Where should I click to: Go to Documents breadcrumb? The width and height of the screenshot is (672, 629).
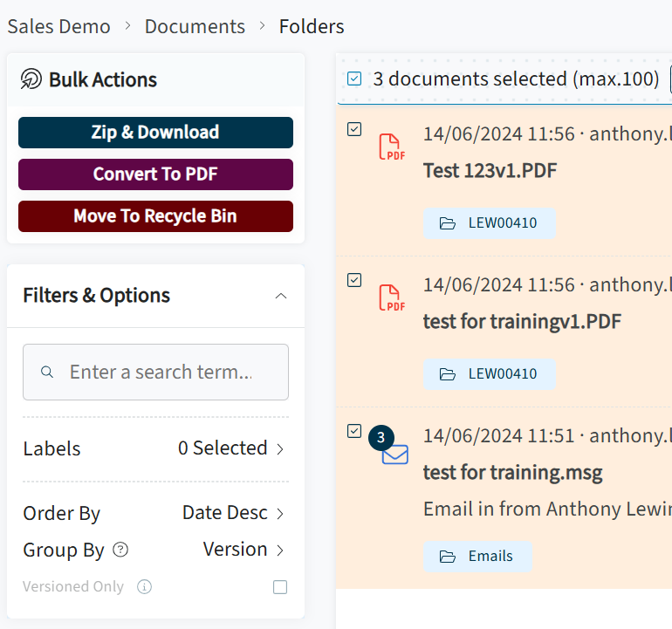(x=195, y=26)
